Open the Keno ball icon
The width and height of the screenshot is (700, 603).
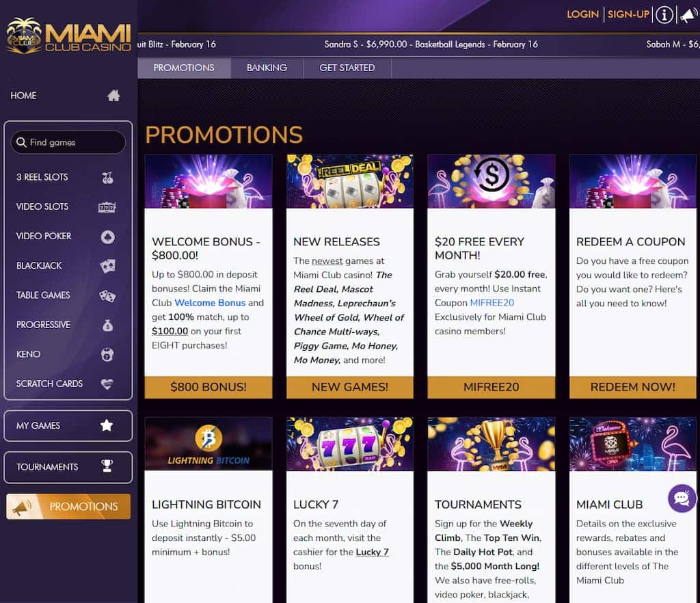click(107, 354)
